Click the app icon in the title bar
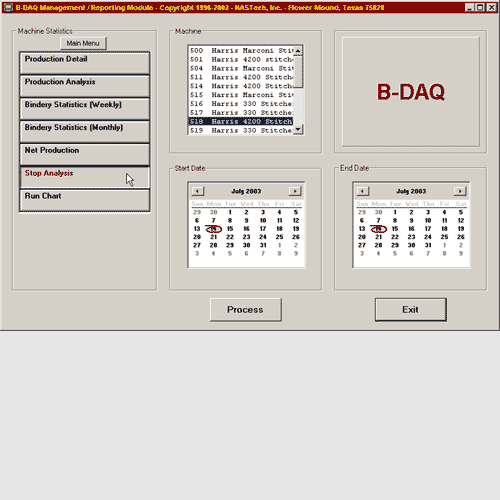 (8, 7)
